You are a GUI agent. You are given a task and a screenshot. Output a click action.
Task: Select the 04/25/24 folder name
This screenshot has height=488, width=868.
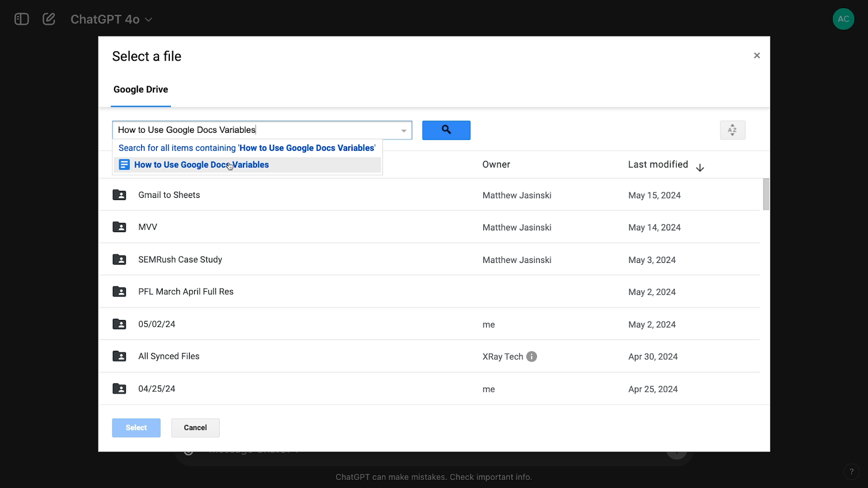pos(157,389)
